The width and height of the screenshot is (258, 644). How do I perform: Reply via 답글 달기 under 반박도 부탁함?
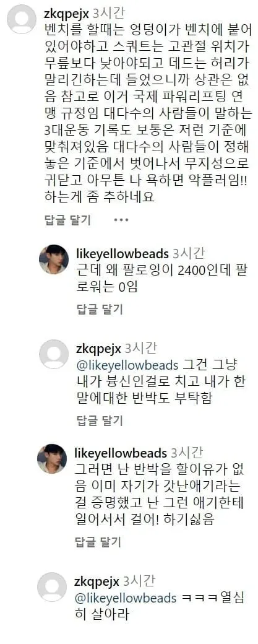(100, 420)
